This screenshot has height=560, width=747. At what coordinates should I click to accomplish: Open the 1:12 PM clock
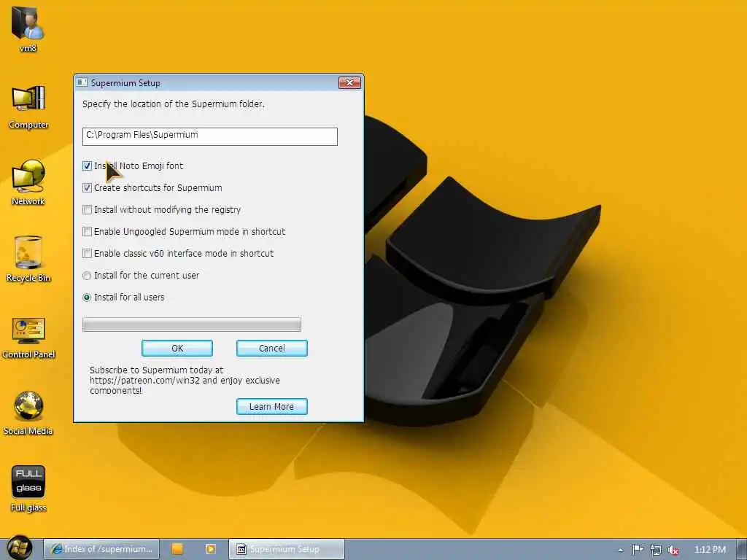pos(710,550)
